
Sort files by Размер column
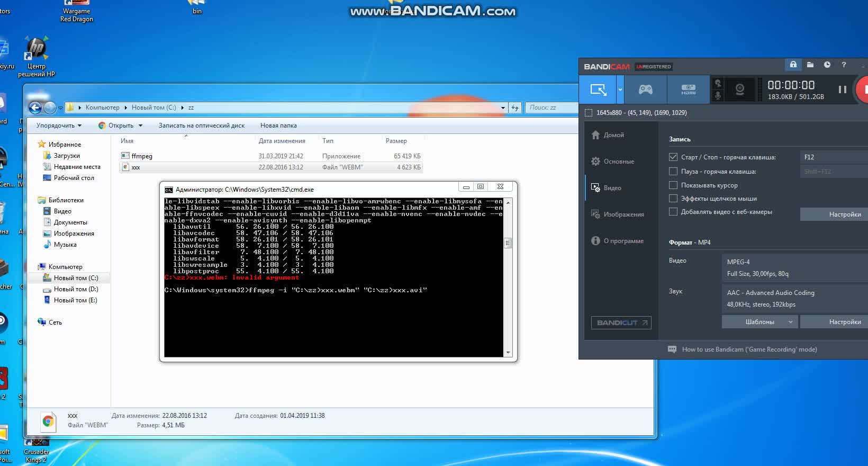tap(396, 141)
